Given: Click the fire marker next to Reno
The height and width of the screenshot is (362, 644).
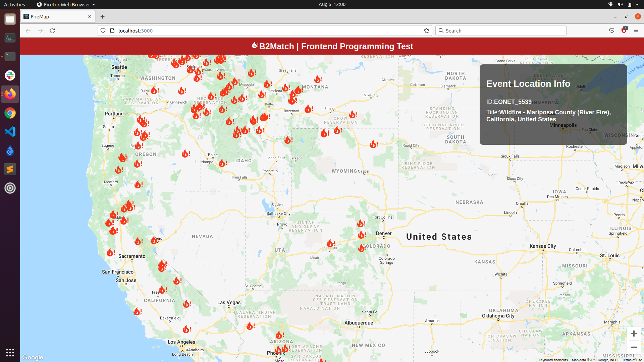Looking at the screenshot, I should [x=154, y=240].
